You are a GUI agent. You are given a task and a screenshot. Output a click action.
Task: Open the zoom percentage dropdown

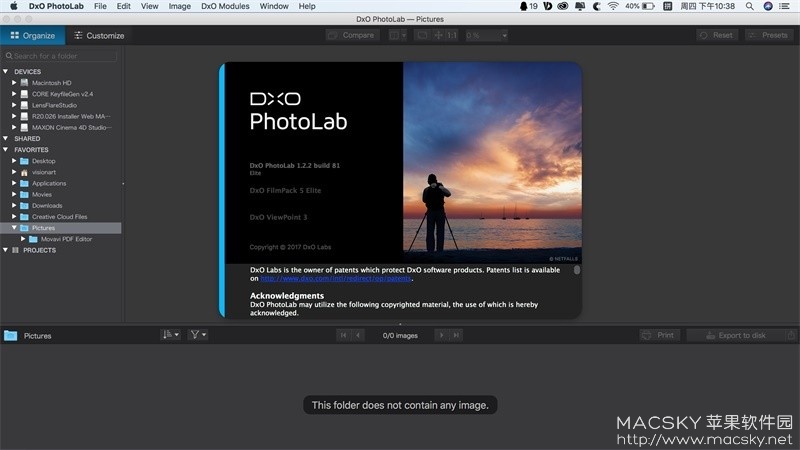tap(487, 35)
